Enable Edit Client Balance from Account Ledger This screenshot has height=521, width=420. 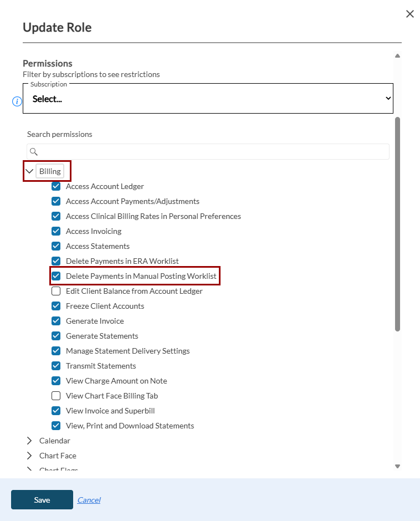56,291
